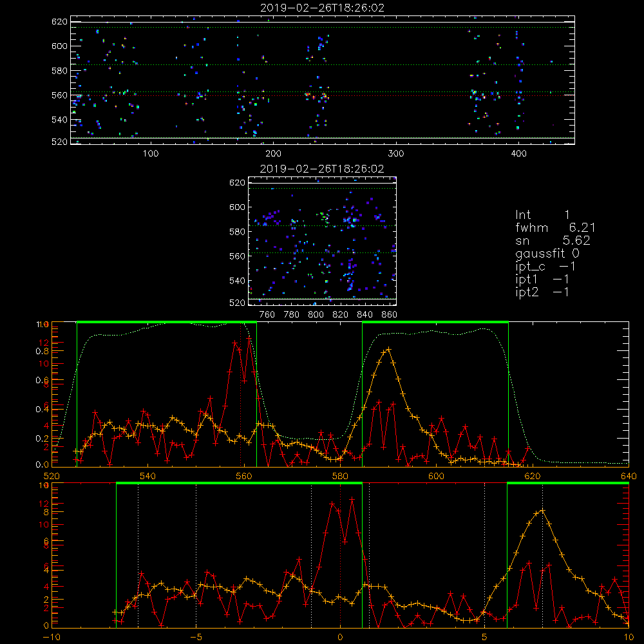Click the orange peak near 7 in bottom plot

point(542,510)
